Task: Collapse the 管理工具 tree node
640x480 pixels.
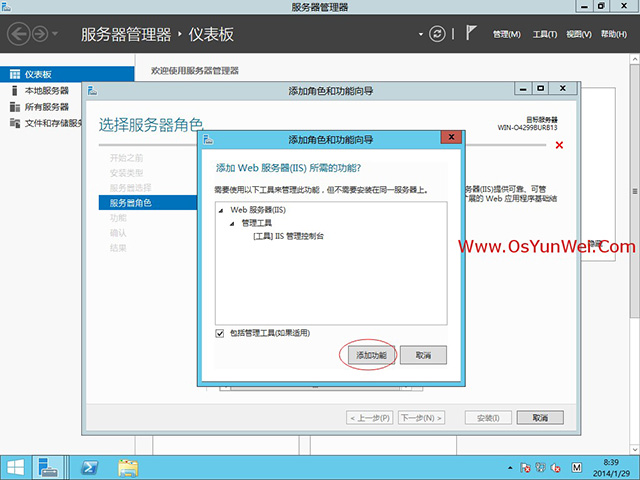Action: tap(233, 224)
